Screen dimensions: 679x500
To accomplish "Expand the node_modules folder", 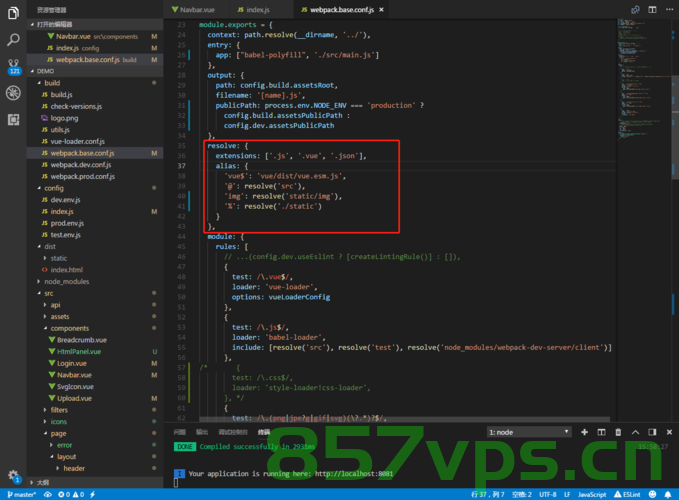I will tap(95, 281).
